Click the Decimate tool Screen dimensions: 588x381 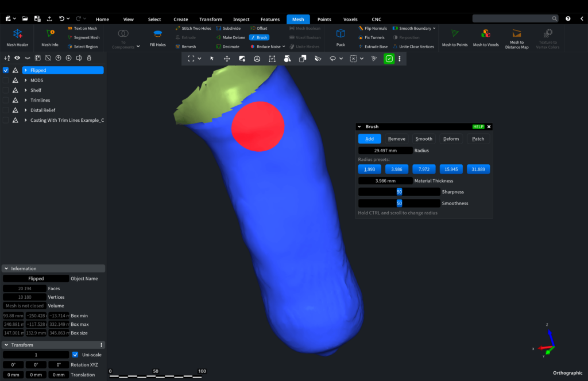[x=227, y=47]
